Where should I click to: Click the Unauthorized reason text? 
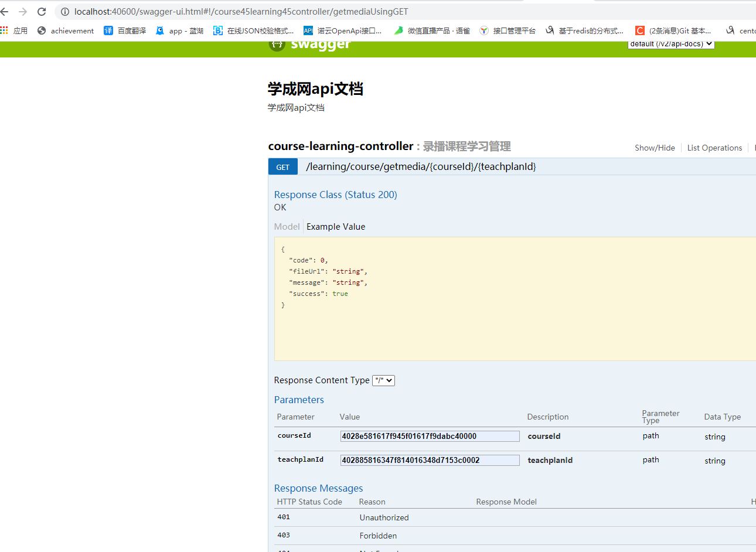[x=384, y=517]
